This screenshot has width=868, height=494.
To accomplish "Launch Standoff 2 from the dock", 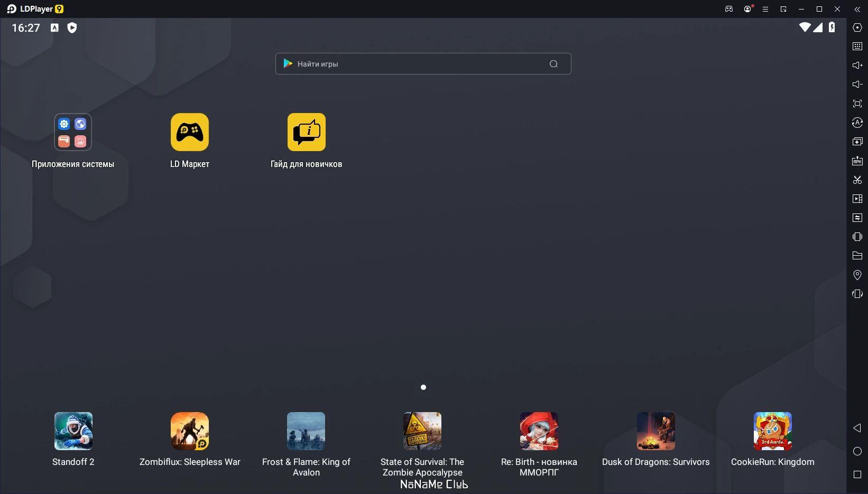I will pos(73,431).
